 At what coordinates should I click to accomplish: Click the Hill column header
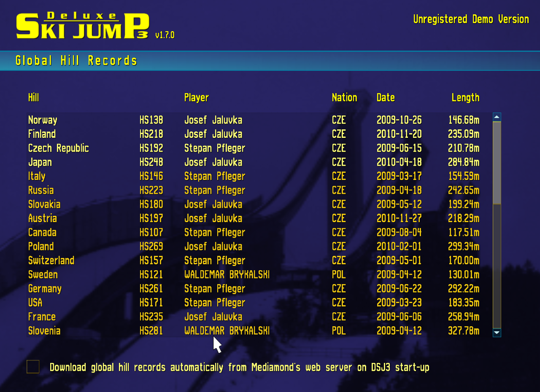[33, 98]
